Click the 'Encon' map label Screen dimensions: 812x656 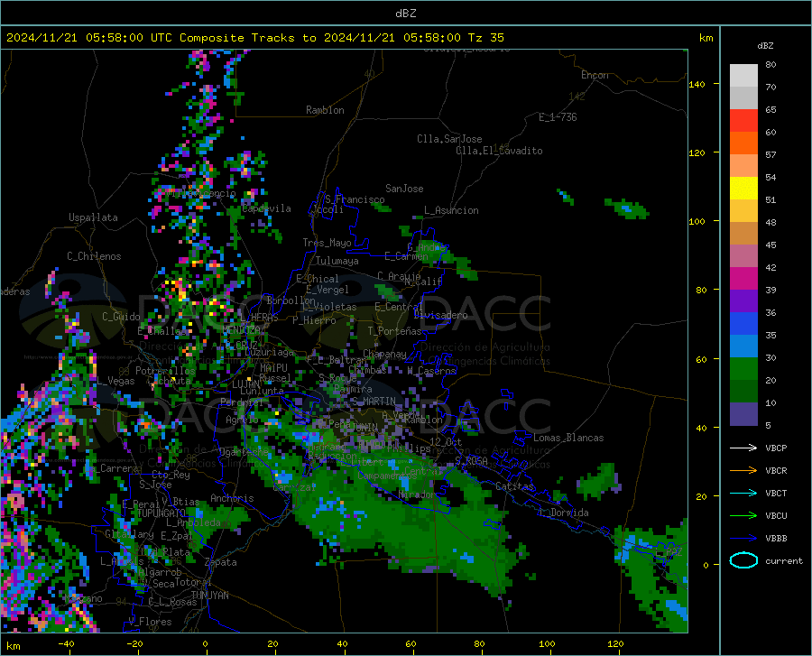(595, 75)
